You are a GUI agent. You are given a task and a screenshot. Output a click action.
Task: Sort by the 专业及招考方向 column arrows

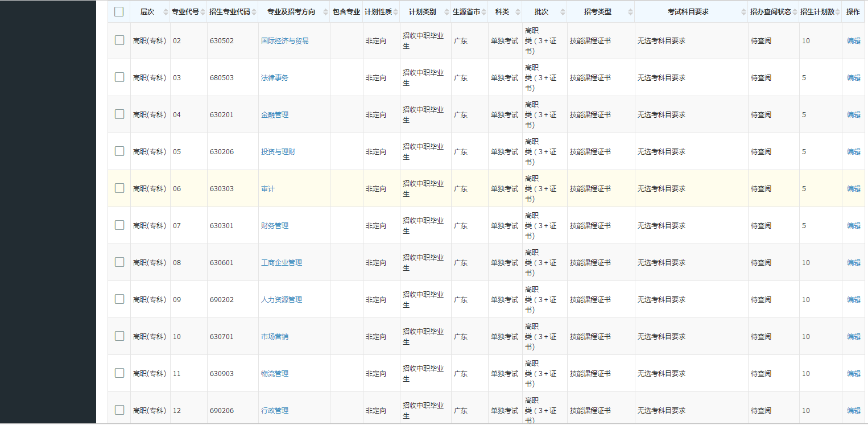click(325, 12)
